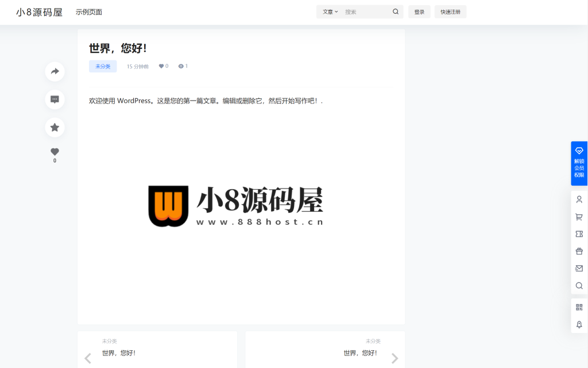Screen dimensions: 588x368
Task: Favorite the post with the star icon
Action: coord(55,127)
